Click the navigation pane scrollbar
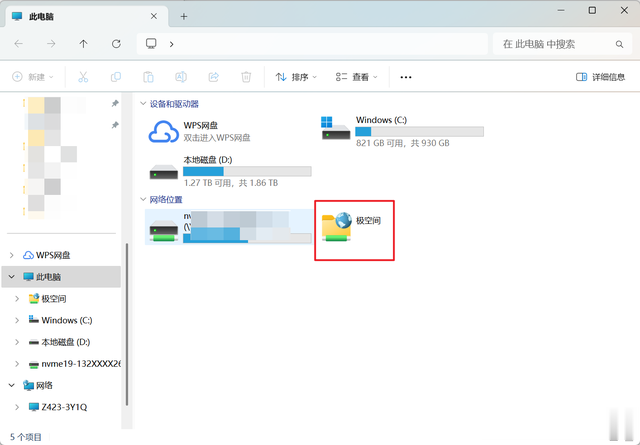Screen dimensions: 640x445 127,325
